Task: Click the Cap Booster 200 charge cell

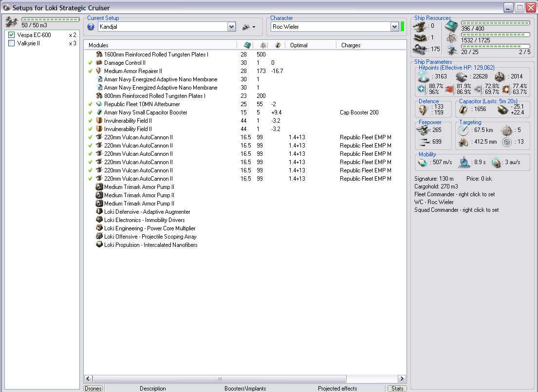Action: [x=359, y=112]
